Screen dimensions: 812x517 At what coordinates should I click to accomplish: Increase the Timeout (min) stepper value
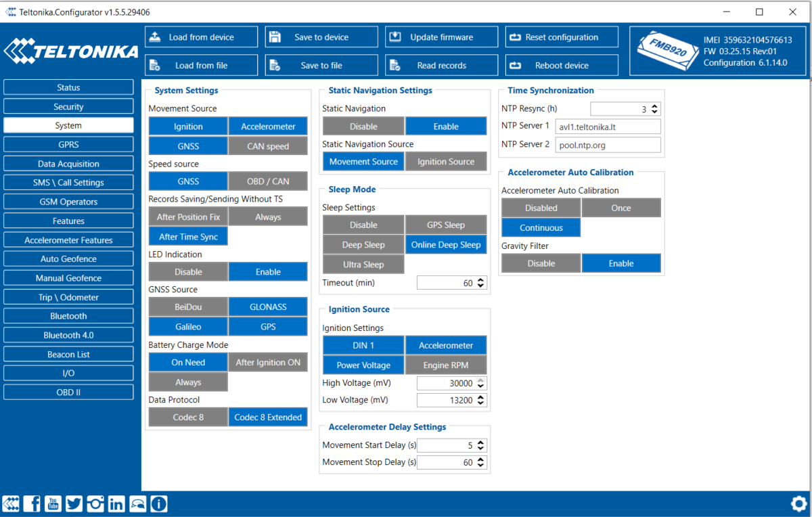pos(481,280)
